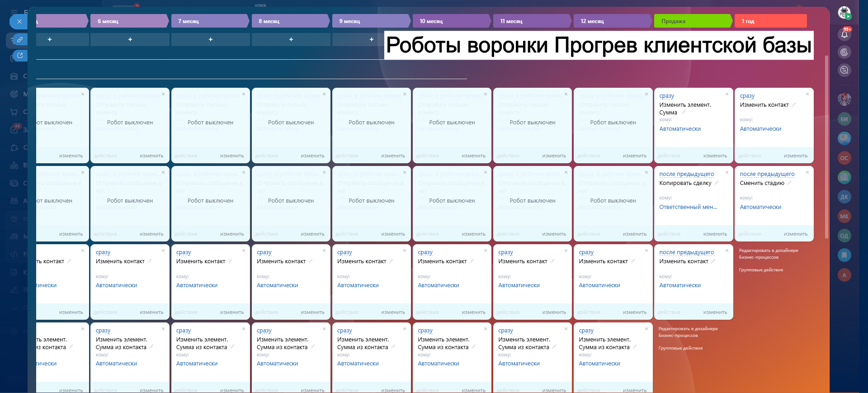Select the 10 месяц stage header
The height and width of the screenshot is (393, 868).
pyautogui.click(x=450, y=21)
